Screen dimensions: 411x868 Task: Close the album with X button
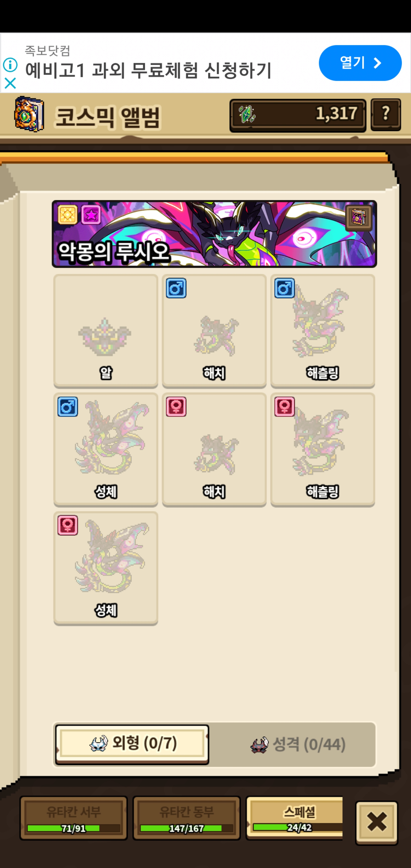(x=377, y=822)
